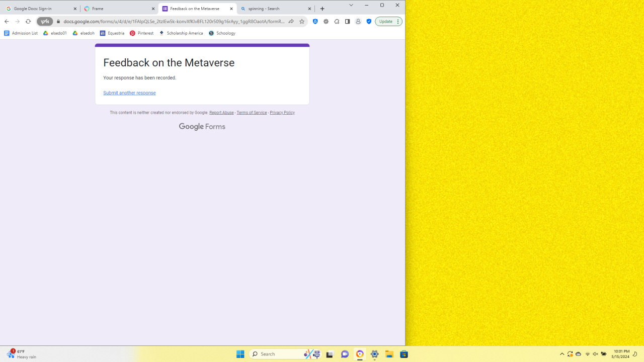Open the purple video chat app on taskbar
This screenshot has width=644, height=362.
345,354
